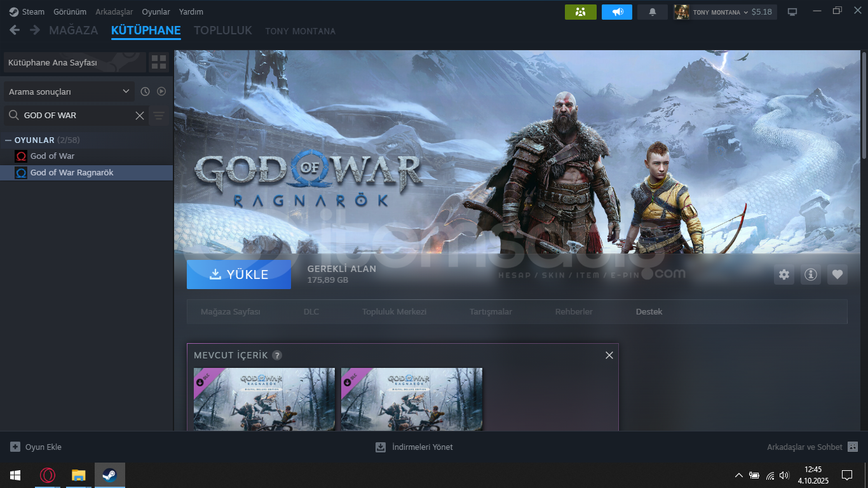This screenshot has width=868, height=488.
Task: Open the Steam menu
Action: pyautogui.click(x=27, y=12)
